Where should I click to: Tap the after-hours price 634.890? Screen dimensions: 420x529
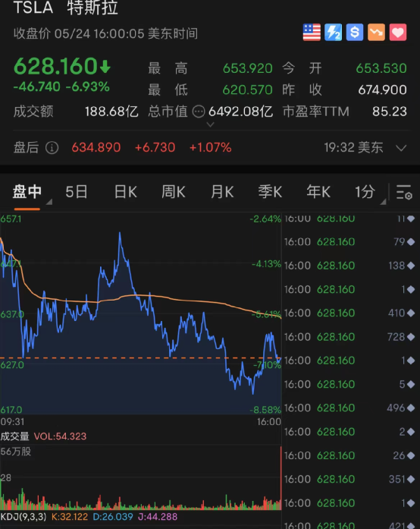[96, 147]
